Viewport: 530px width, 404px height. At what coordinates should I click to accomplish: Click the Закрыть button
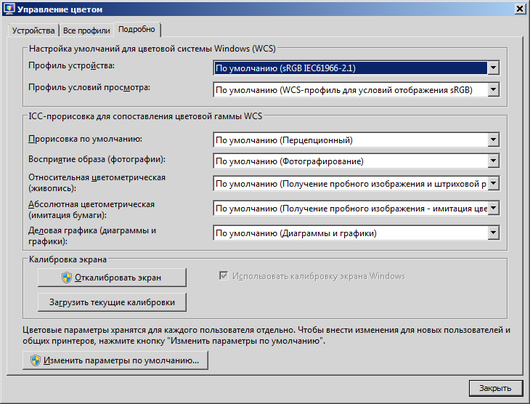point(496,388)
